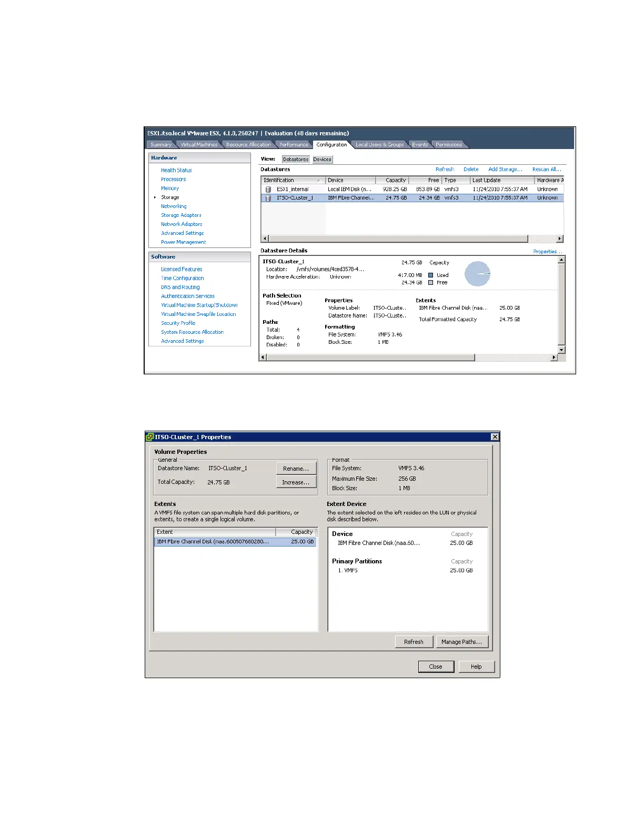Image resolution: width=644 pixels, height=834 pixels.
Task: Click the datastores table's right scroll arrow
Action: coord(560,239)
